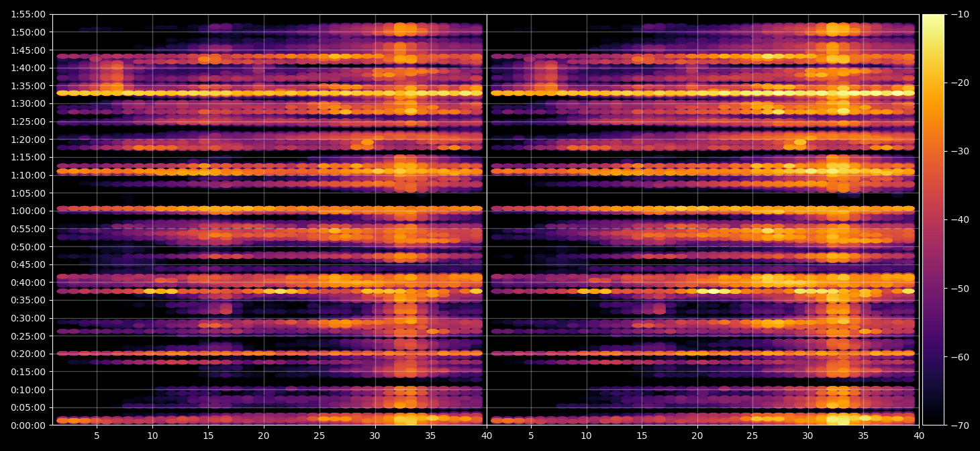
Task: Click the right plot's x-axis label 20
Action: 697,436
